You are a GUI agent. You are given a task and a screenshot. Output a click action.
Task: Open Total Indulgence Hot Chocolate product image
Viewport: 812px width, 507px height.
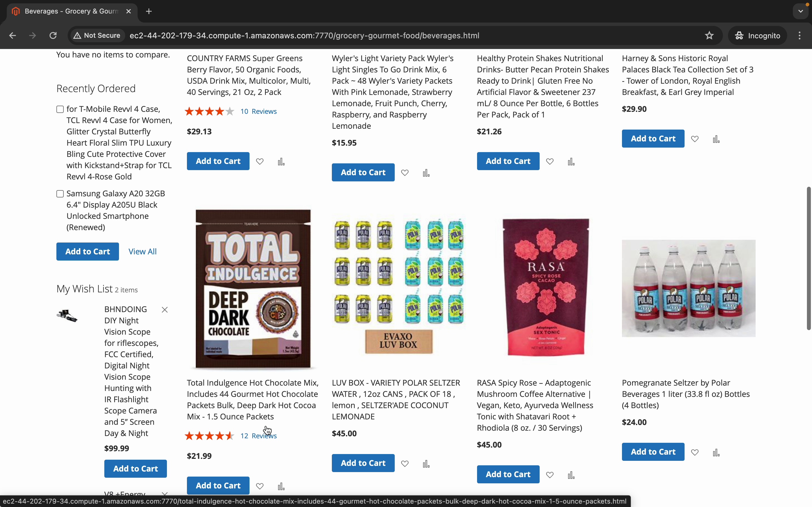pos(253,289)
